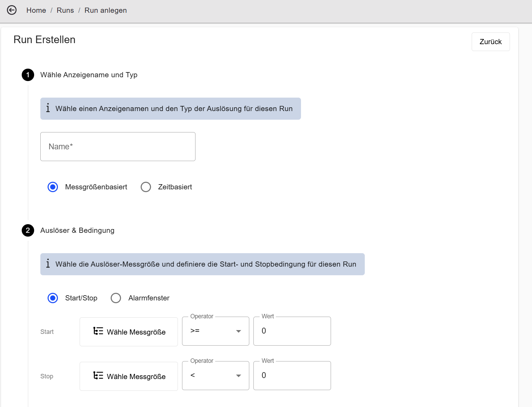
Task: Click the Start Wert input field
Action: pos(292,331)
